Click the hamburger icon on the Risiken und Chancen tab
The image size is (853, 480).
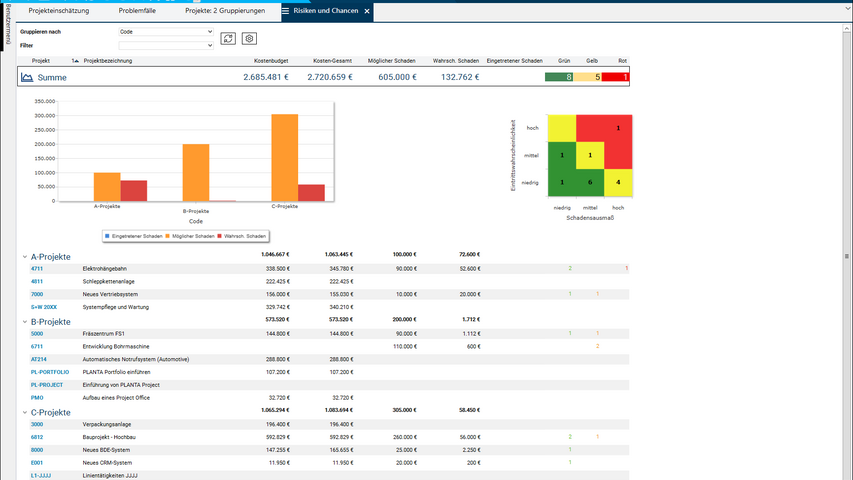287,11
